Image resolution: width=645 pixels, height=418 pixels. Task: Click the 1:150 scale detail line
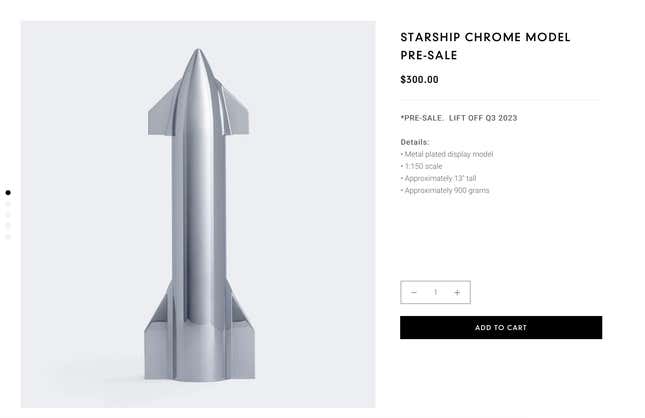(421, 166)
